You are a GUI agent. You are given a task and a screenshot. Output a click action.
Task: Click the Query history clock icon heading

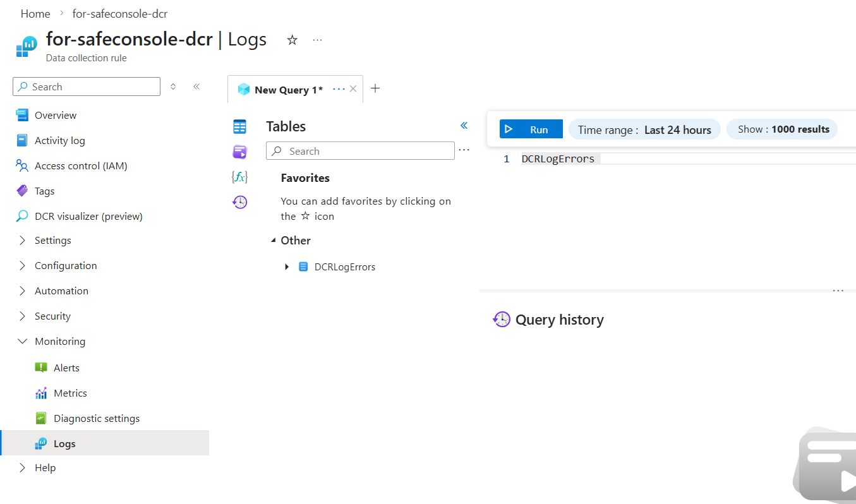click(502, 320)
